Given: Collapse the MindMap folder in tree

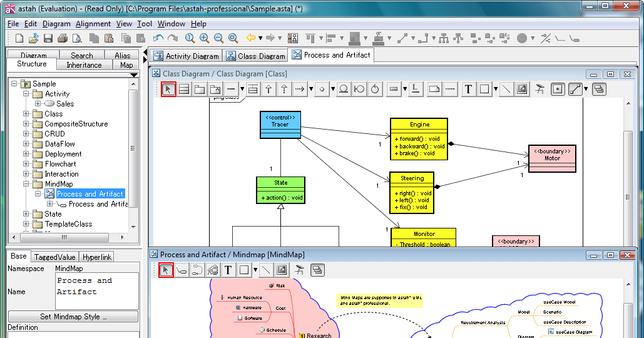Looking at the screenshot, I should click(x=26, y=184).
